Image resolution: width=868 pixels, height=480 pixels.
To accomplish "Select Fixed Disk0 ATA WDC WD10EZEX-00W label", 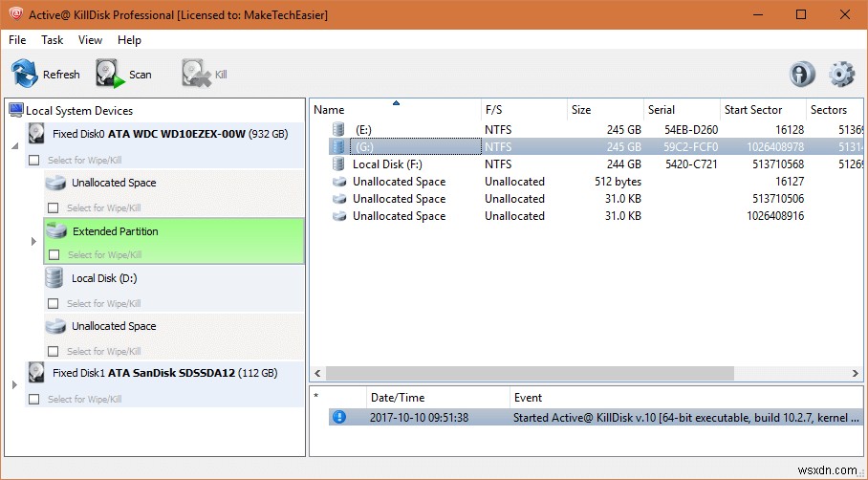I will [170, 134].
